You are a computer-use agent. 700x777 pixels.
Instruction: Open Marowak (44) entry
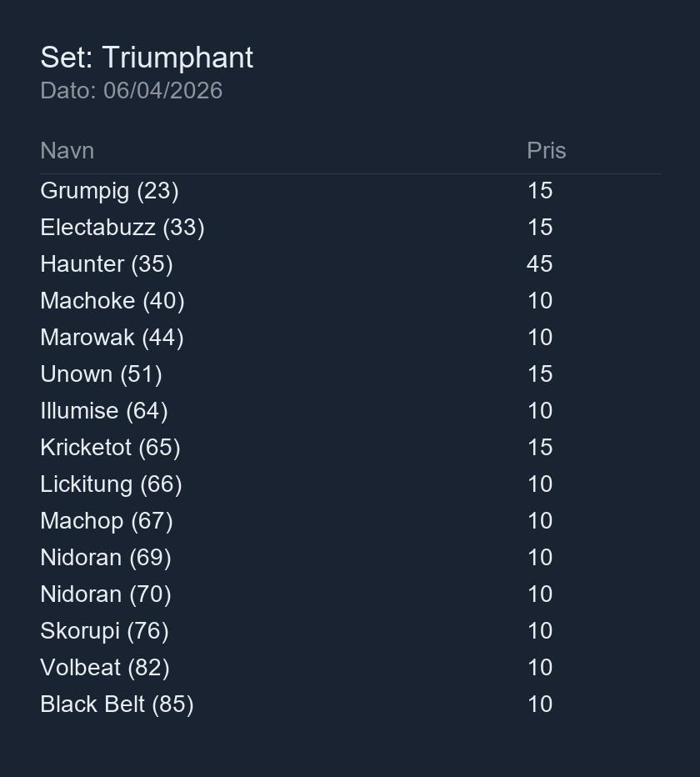[112, 338]
